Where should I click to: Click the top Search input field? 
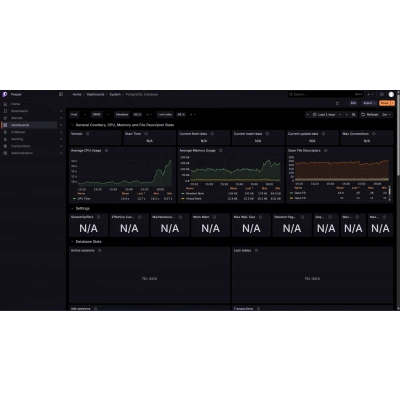319,94
